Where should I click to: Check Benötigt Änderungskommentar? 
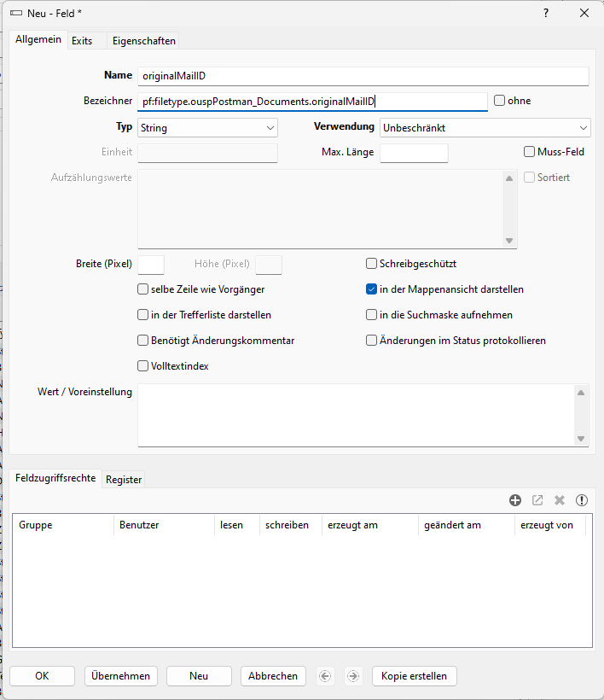pyautogui.click(x=142, y=341)
